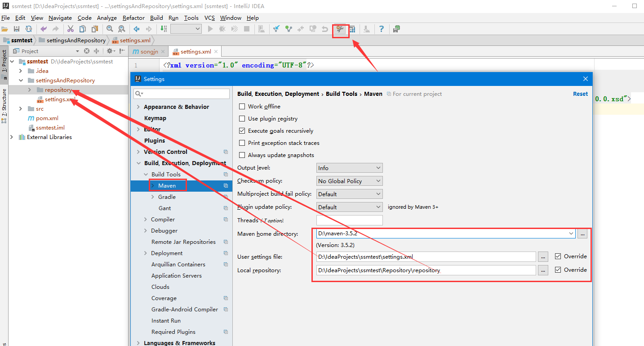Browse for User settings file with the ... button

pyautogui.click(x=543, y=257)
